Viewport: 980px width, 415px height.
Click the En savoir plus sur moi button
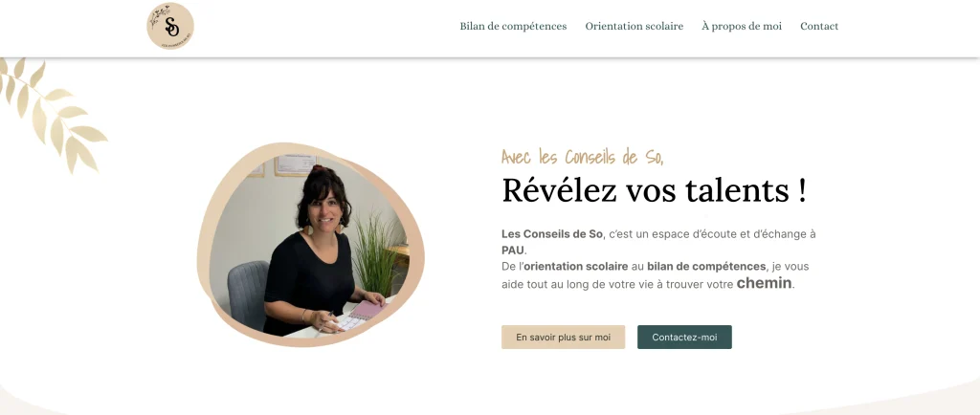point(563,337)
